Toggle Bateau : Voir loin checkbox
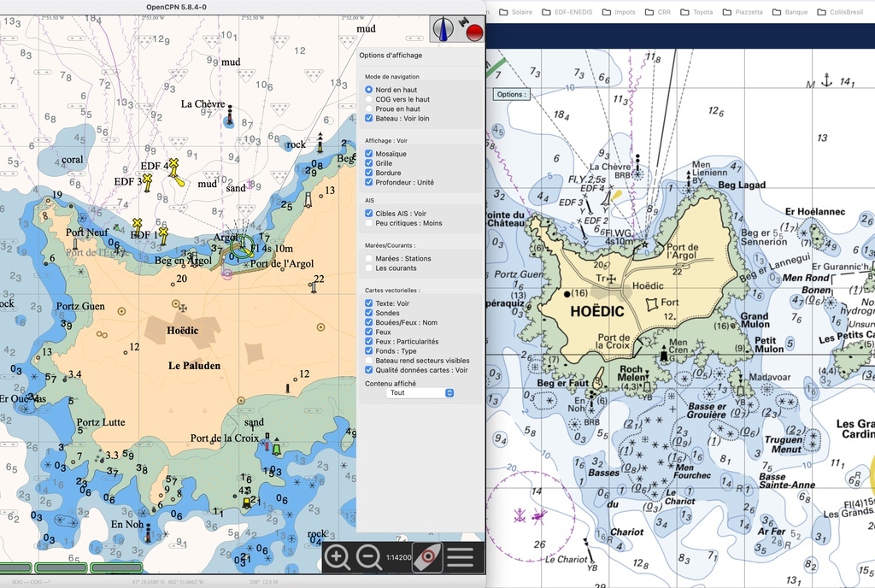Screen dimensions: 875x588 click(x=369, y=118)
